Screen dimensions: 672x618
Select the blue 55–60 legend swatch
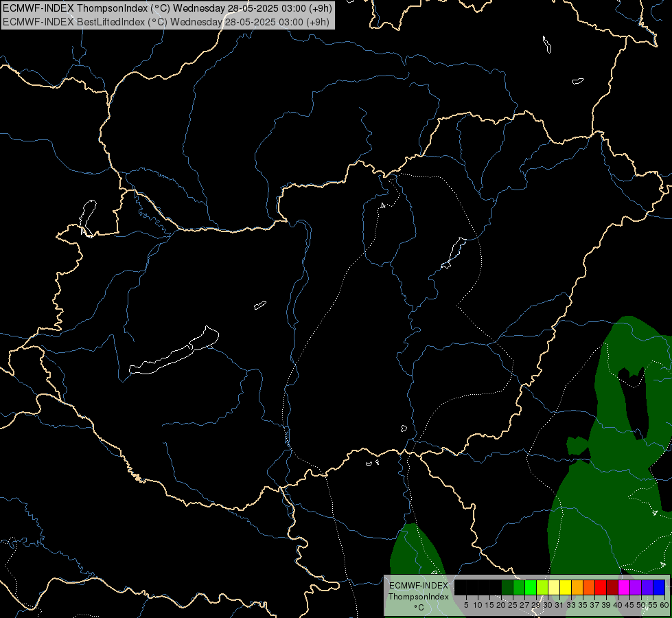tap(659, 587)
